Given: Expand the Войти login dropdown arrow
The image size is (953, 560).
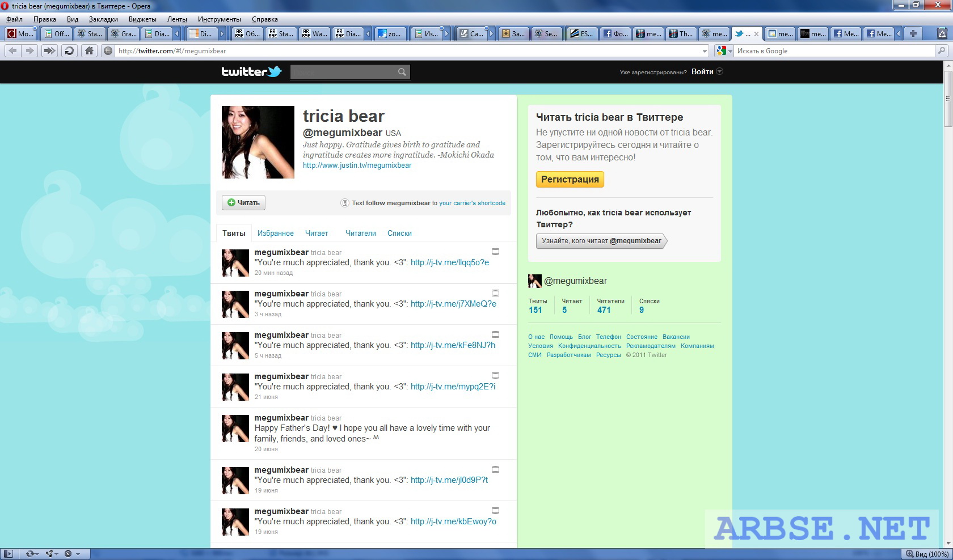Looking at the screenshot, I should click(720, 71).
